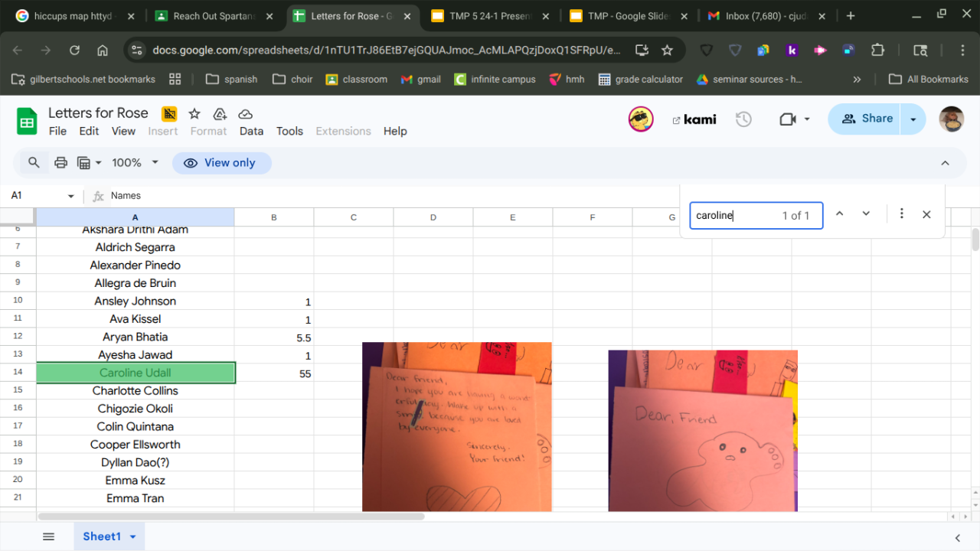This screenshot has width=980, height=551.
Task: Click the horizontal scrollbar of the sheet
Action: [x=231, y=517]
